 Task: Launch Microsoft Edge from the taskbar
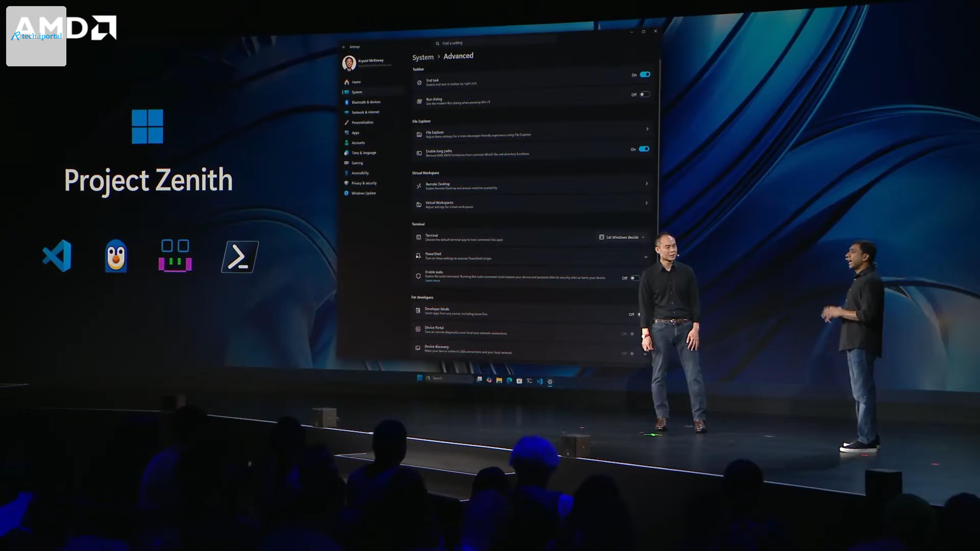(509, 381)
